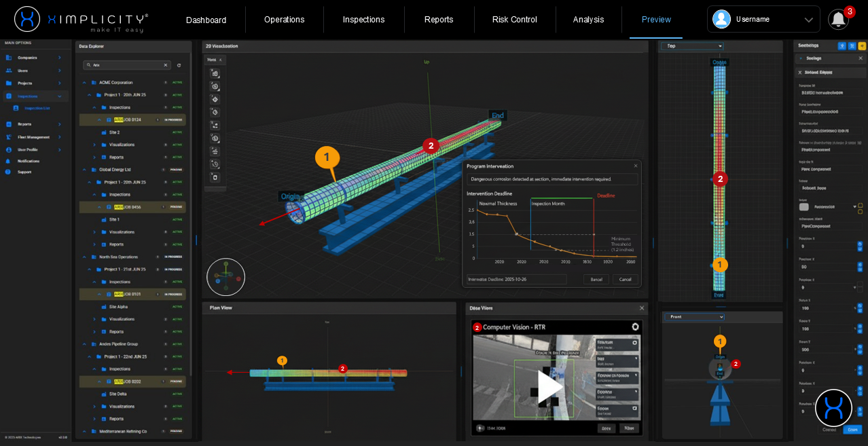Click rightmost Cancel button in Program Intervention
Viewport: 868px width, 446px height.
point(625,279)
